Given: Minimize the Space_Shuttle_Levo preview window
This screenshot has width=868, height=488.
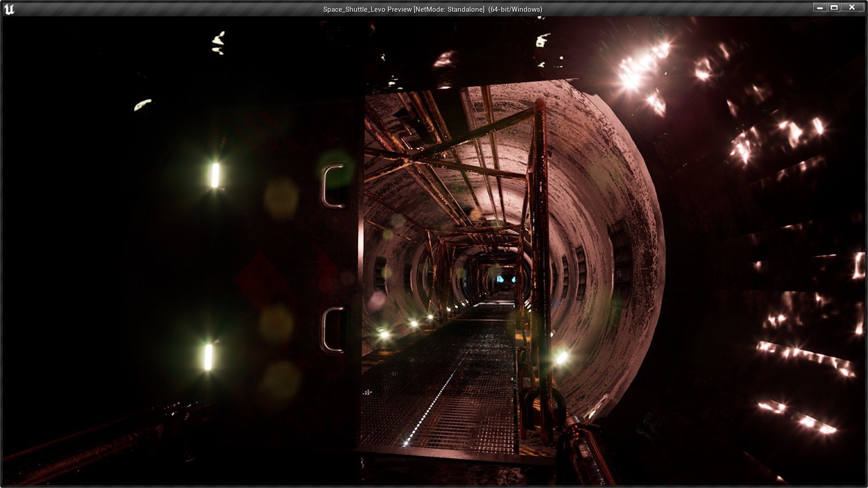Looking at the screenshot, I should [x=820, y=8].
